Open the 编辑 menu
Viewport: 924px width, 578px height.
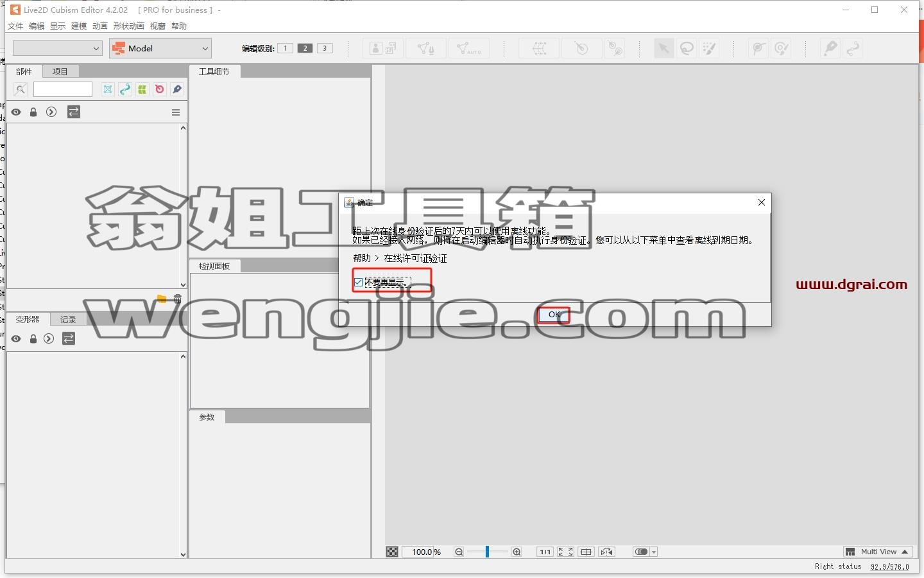(x=37, y=26)
